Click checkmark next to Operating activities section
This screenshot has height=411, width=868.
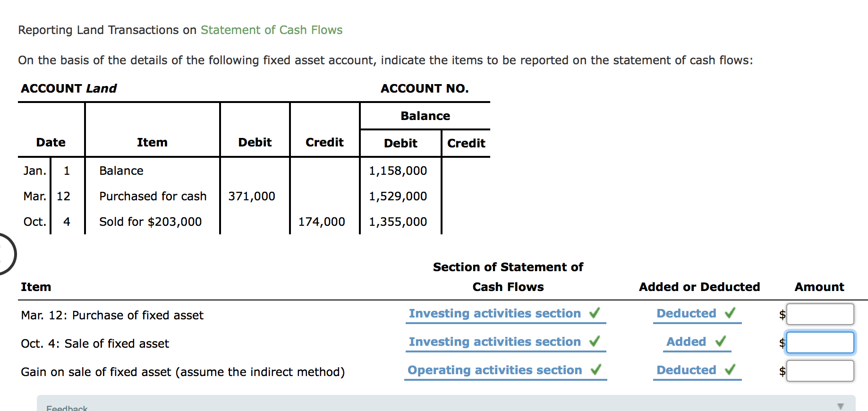click(596, 369)
